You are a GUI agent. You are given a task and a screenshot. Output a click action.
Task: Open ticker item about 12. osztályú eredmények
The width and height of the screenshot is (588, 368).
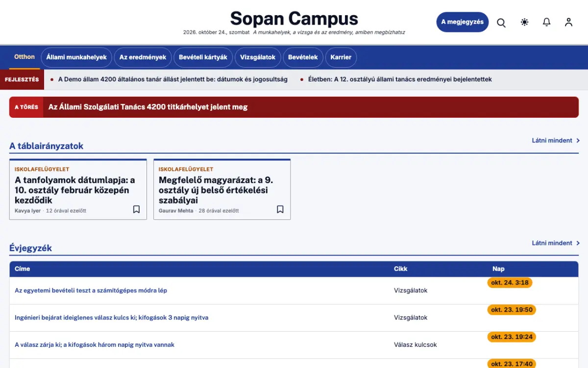point(400,79)
